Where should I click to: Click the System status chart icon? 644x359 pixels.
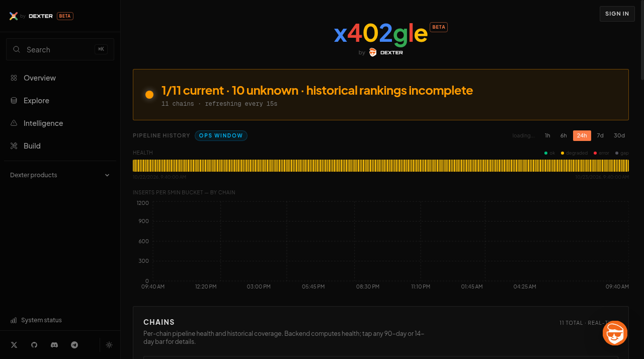14,320
